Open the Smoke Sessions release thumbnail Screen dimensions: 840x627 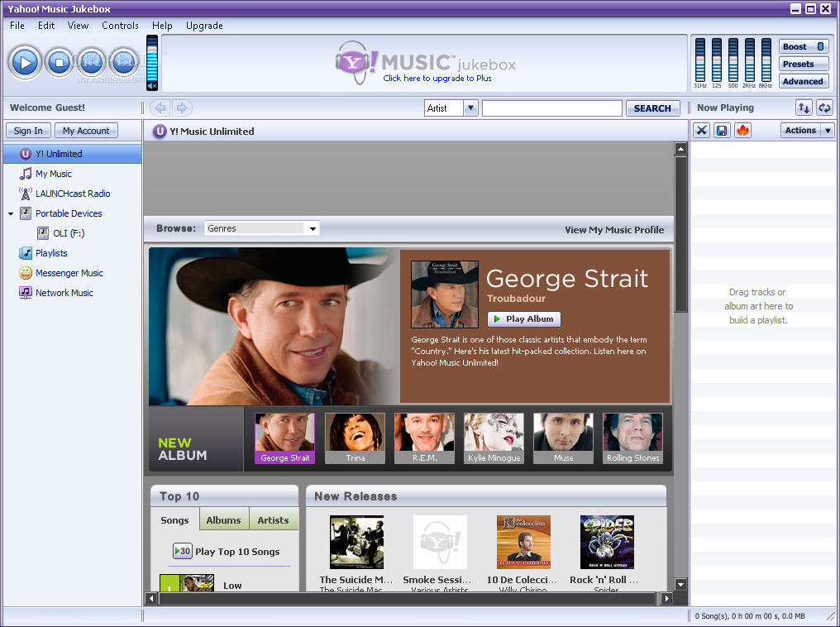(x=440, y=542)
